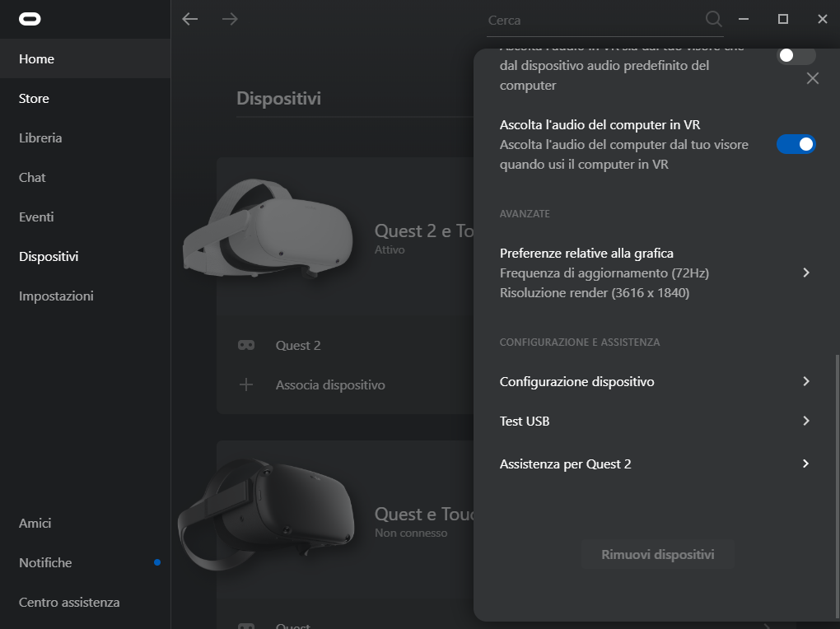Viewport: 840px width, 629px height.
Task: Expand Configurazione dispositivo chevron
Action: coord(806,381)
